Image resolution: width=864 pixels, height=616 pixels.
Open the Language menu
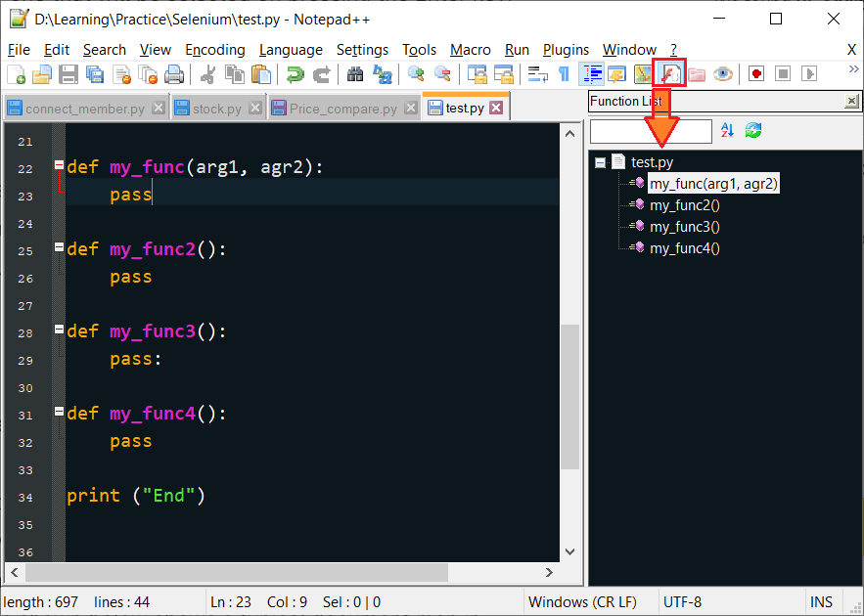pos(291,50)
